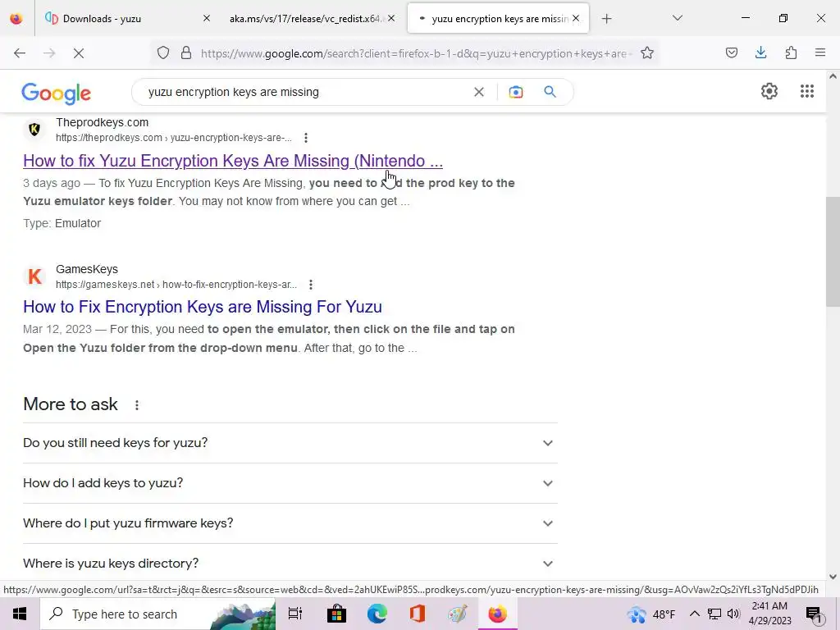
Task: Open Google quick settings gear
Action: click(769, 91)
